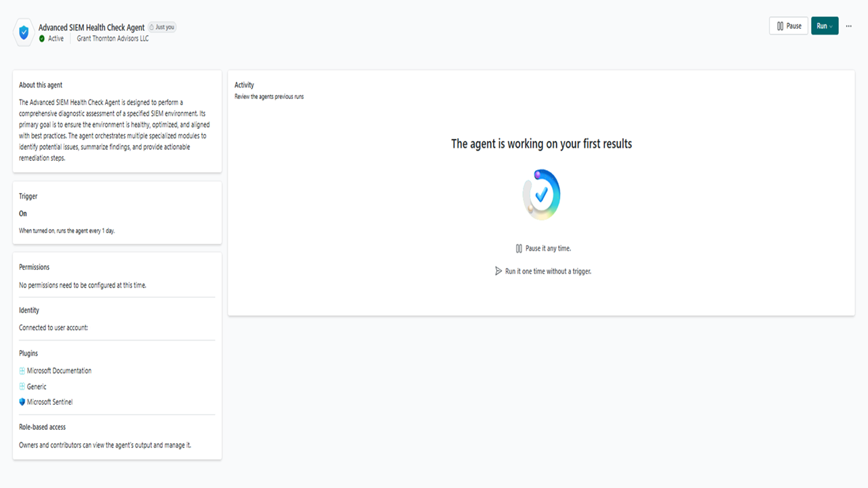Viewport: 868px width, 488px height.
Task: Click the 'Permissions' heading
Action: point(35,267)
